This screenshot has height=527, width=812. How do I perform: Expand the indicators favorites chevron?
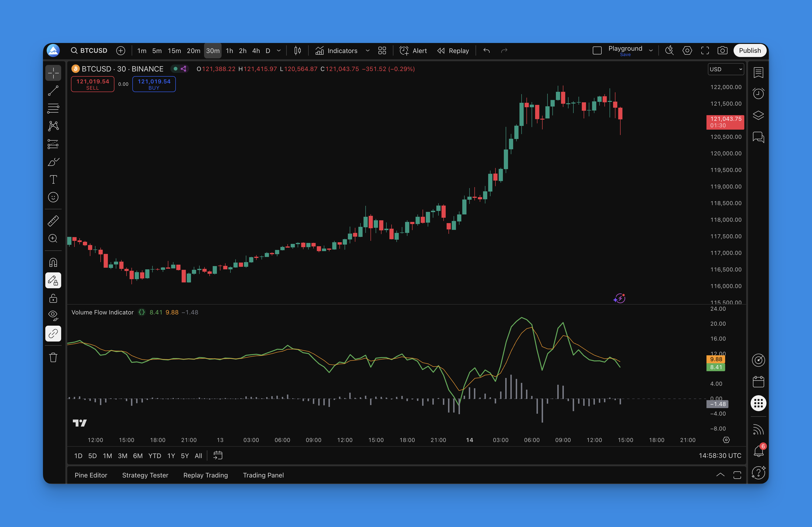pyautogui.click(x=367, y=50)
